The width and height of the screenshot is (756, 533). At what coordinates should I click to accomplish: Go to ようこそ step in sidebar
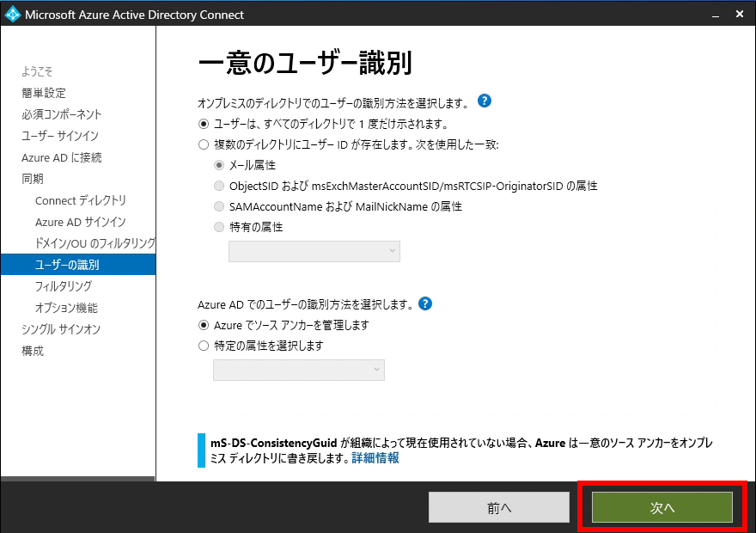click(x=37, y=71)
